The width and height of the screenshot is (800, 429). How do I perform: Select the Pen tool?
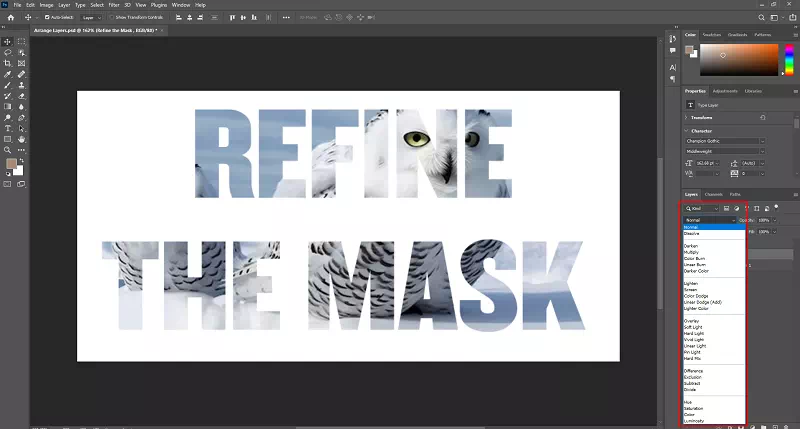tap(21, 118)
